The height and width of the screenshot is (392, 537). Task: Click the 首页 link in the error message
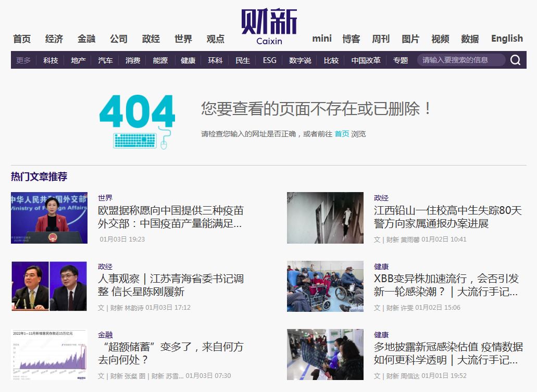(342, 134)
